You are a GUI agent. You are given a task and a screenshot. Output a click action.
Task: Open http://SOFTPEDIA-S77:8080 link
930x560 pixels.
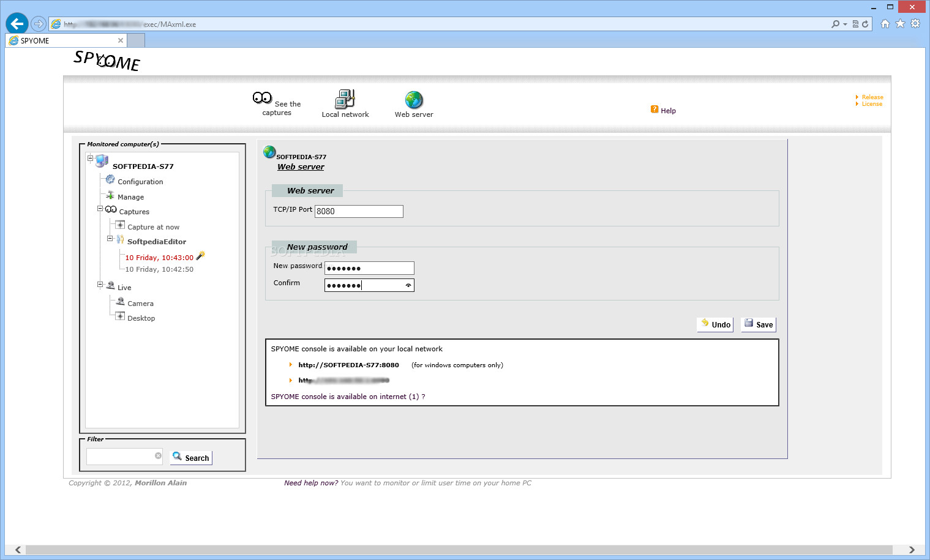coord(348,365)
